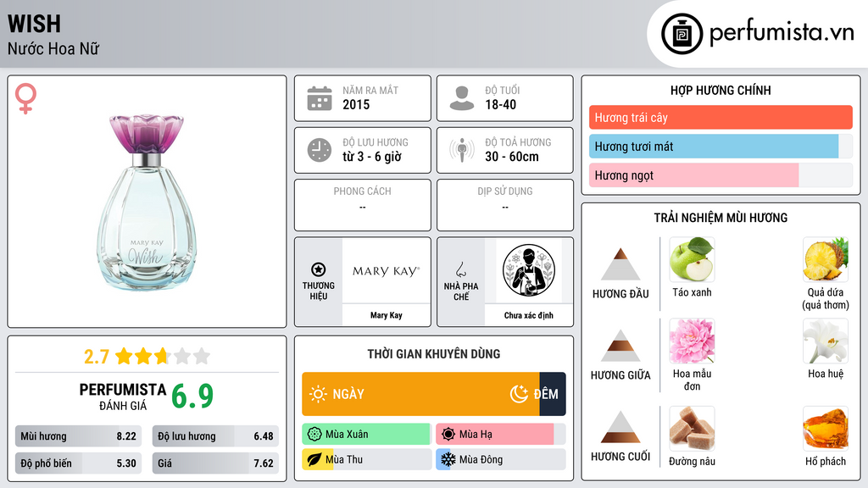Click the Táo xanh green apple image

coord(692,259)
